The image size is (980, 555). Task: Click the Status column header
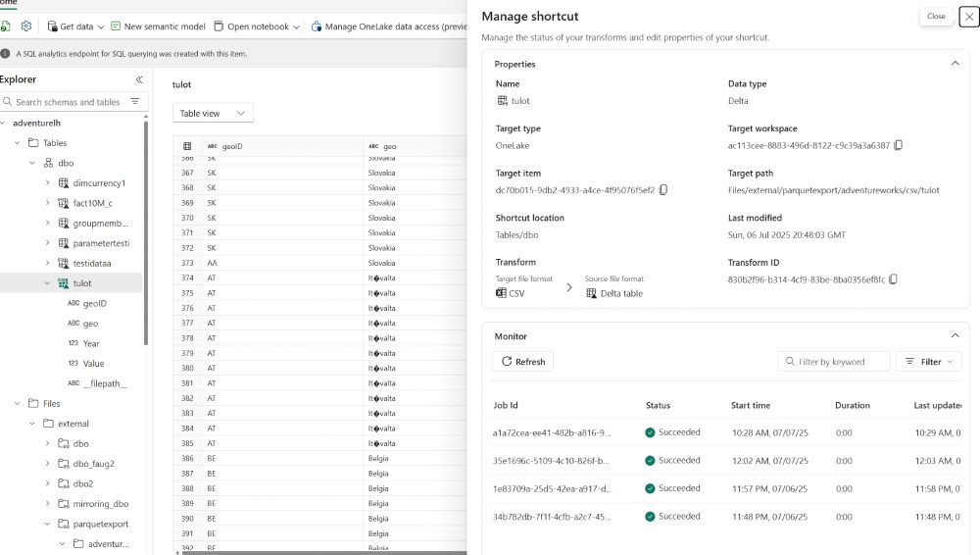coord(658,405)
